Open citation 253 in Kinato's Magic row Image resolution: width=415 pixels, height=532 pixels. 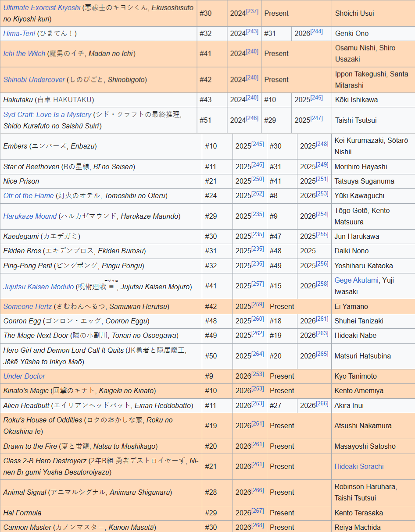coord(258,388)
